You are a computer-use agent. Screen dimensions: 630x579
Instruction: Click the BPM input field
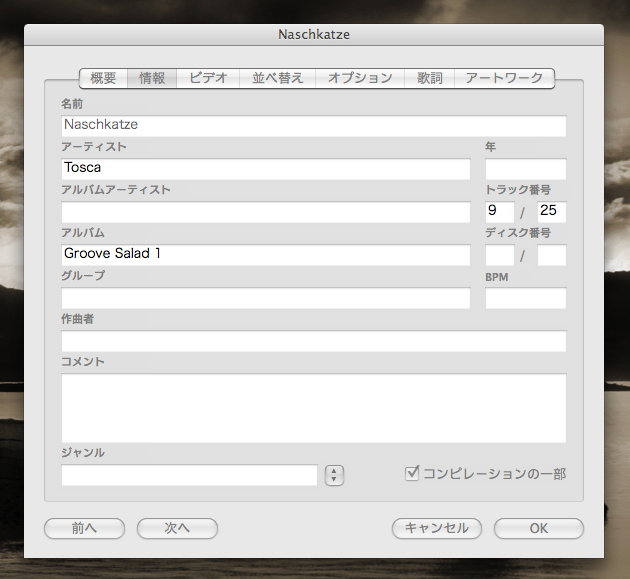[x=526, y=298]
